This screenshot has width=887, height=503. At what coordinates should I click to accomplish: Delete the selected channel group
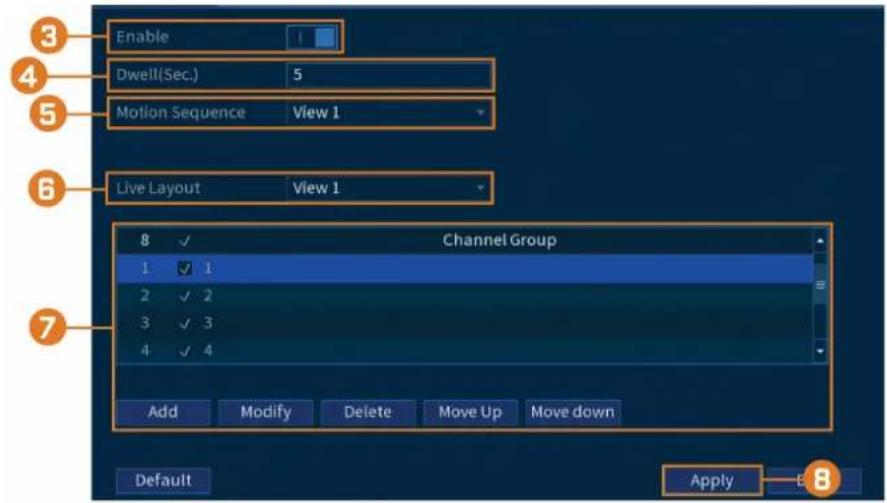click(368, 412)
